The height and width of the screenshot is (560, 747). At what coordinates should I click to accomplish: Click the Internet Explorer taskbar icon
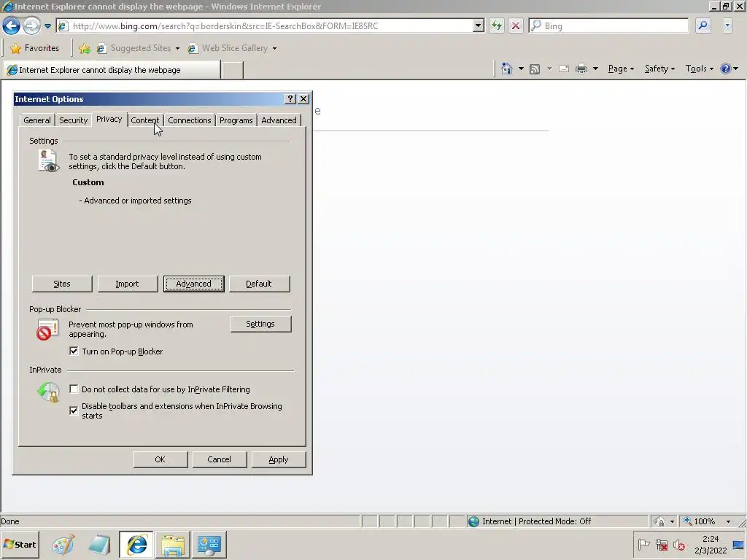coord(136,545)
